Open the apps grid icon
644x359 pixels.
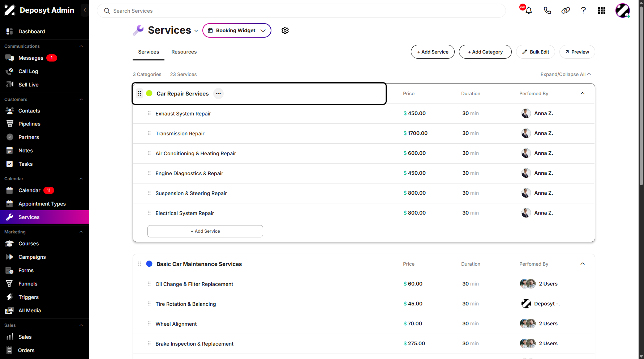pyautogui.click(x=602, y=10)
